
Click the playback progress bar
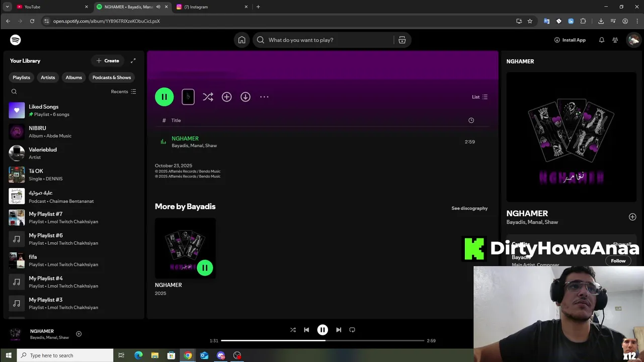point(323,341)
